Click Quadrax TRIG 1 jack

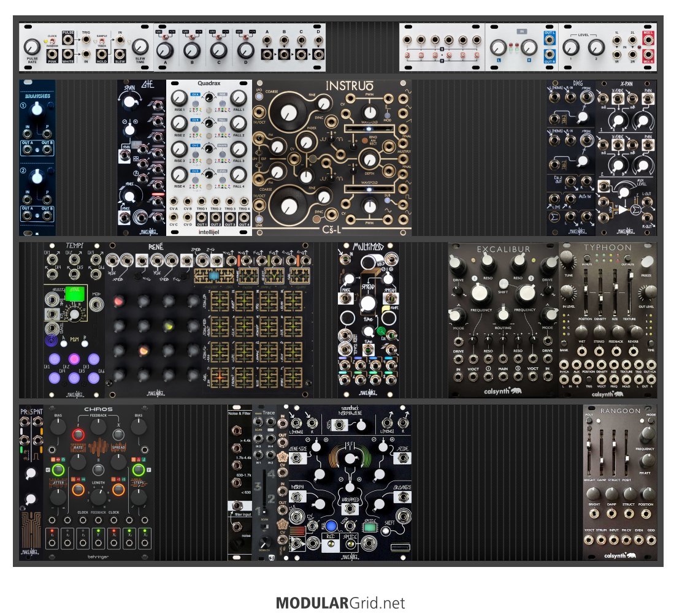coord(202,202)
